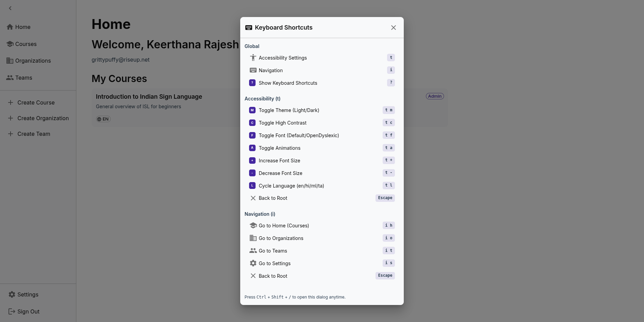The image size is (644, 322).
Task: Click the X icon of Back to Root under Accessibility
Action: click(x=253, y=198)
